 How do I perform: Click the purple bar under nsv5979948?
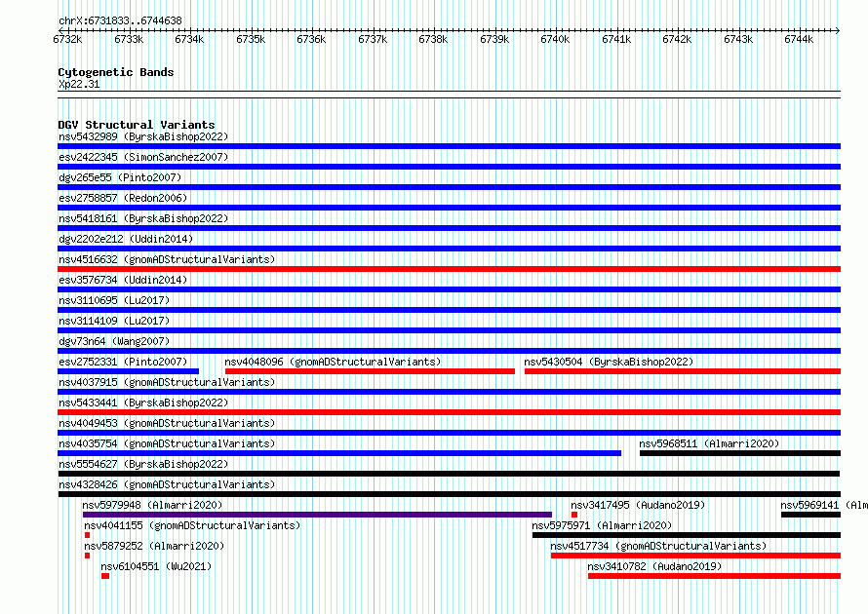coord(317,515)
